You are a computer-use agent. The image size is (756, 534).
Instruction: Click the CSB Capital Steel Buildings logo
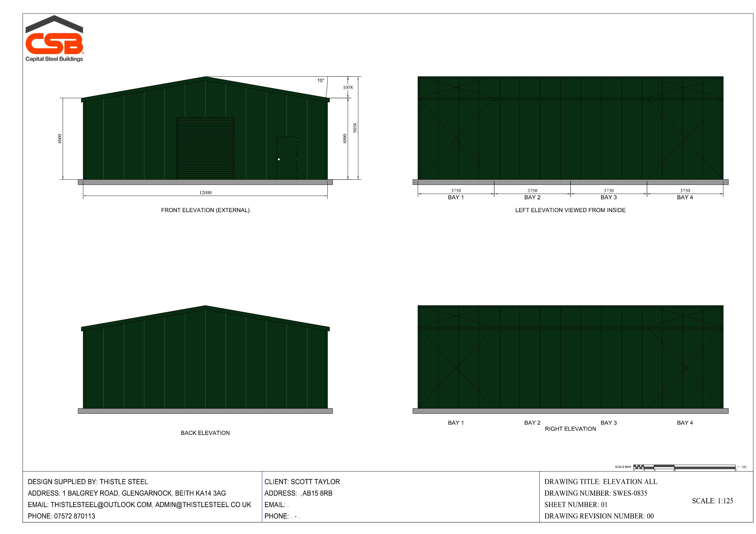(54, 39)
